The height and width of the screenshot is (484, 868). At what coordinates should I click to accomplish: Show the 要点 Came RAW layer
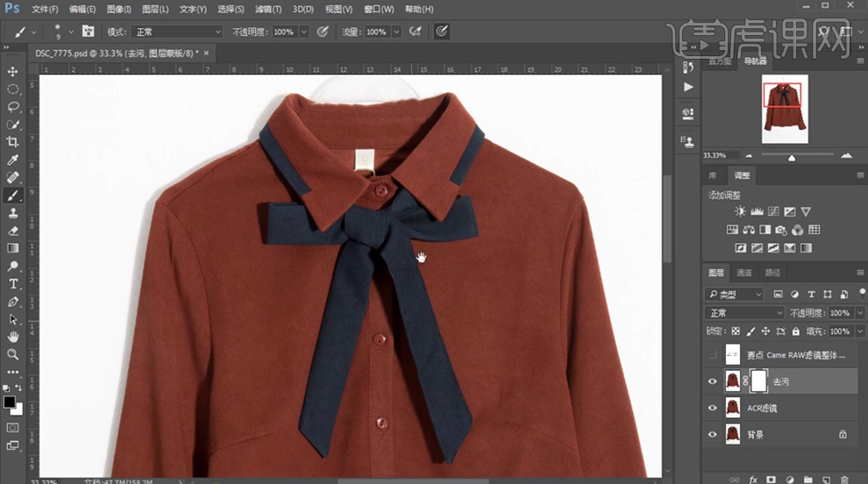click(x=713, y=354)
